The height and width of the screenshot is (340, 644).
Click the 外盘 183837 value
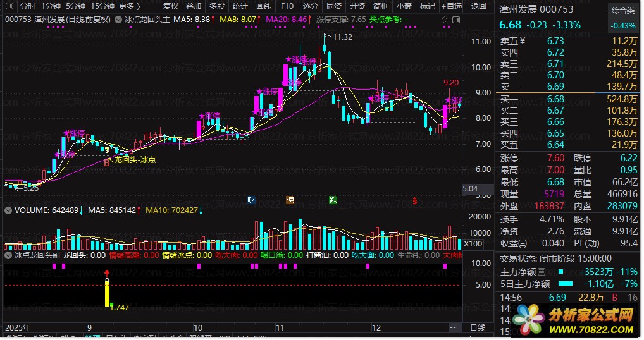(549, 206)
